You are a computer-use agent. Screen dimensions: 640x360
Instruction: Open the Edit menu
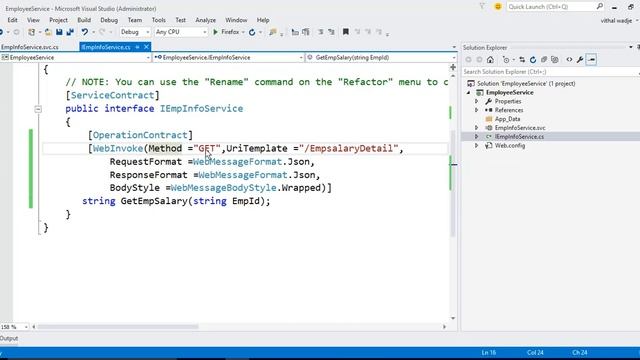[x=12, y=20]
